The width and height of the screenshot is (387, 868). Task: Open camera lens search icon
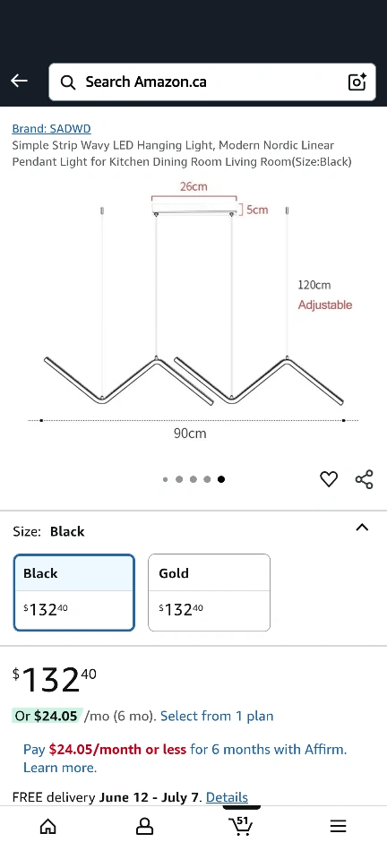point(357,82)
